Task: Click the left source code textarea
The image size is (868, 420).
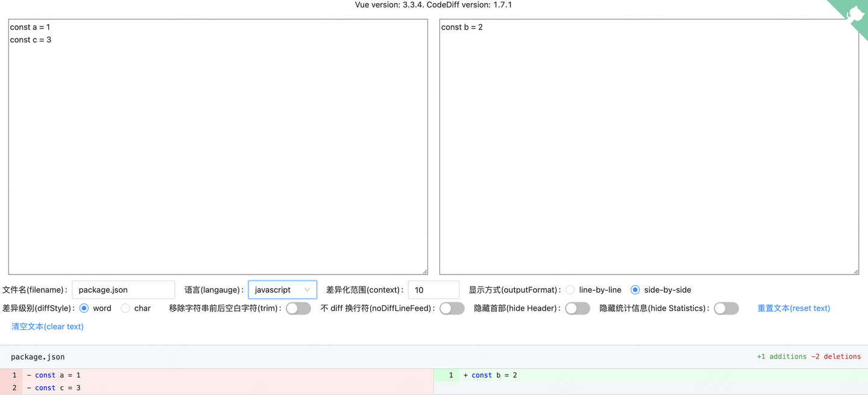Action: click(217, 145)
